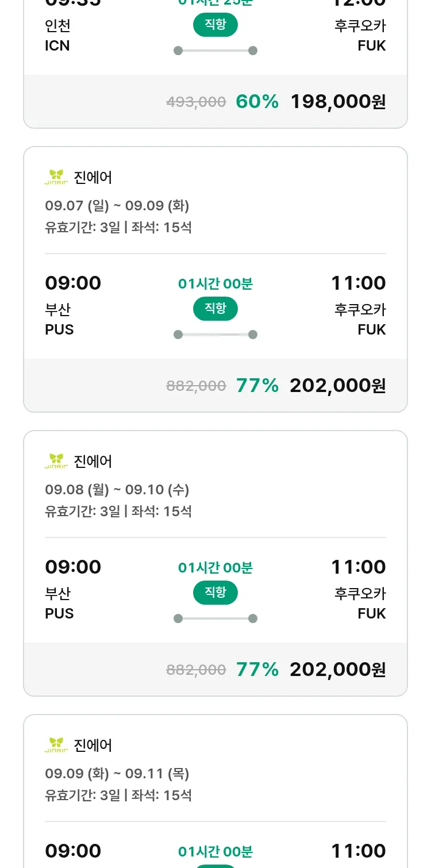This screenshot has height=868, width=431.
Task: Click 77% discount on 09.07 flight
Action: tap(257, 386)
